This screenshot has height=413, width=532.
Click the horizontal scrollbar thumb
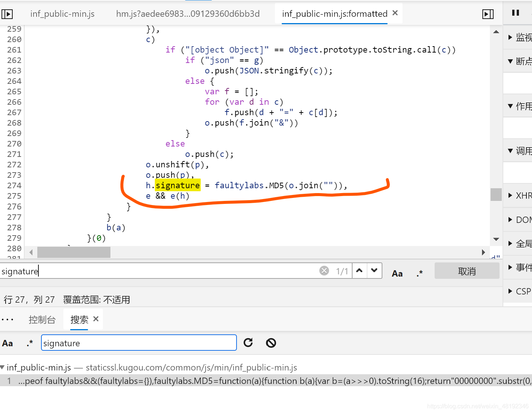(x=74, y=252)
